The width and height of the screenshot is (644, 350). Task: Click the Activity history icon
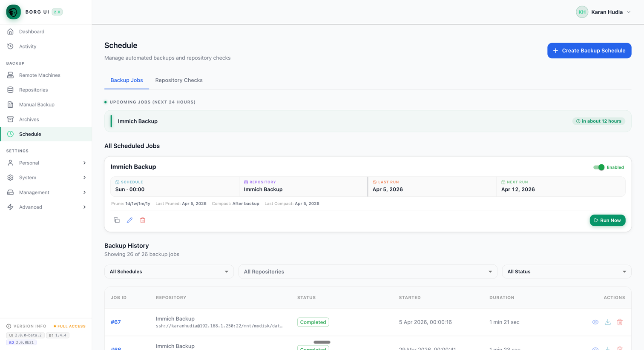click(x=10, y=46)
